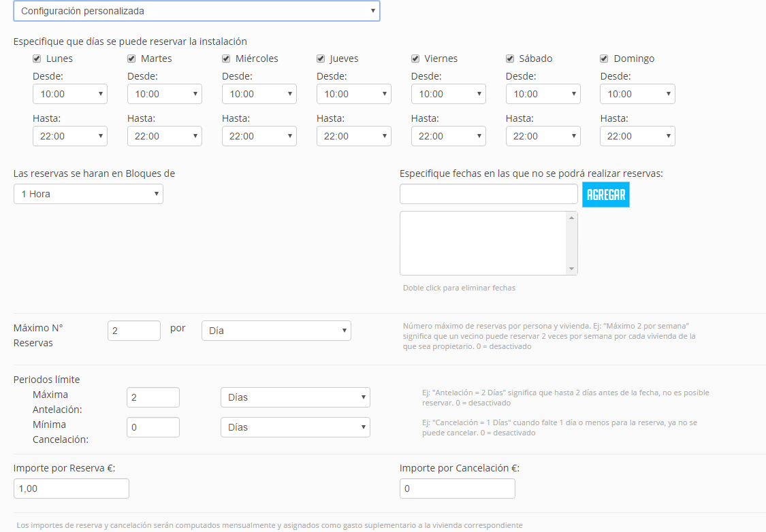
Task: Open the Máximo Reservas period dropdown showing Día
Action: point(276,331)
